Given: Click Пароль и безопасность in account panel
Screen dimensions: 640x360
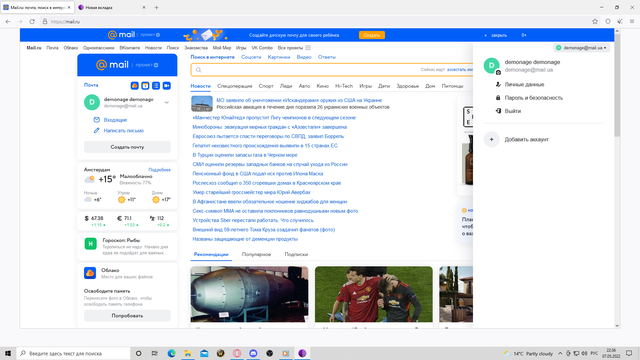Looking at the screenshot, I should [533, 98].
